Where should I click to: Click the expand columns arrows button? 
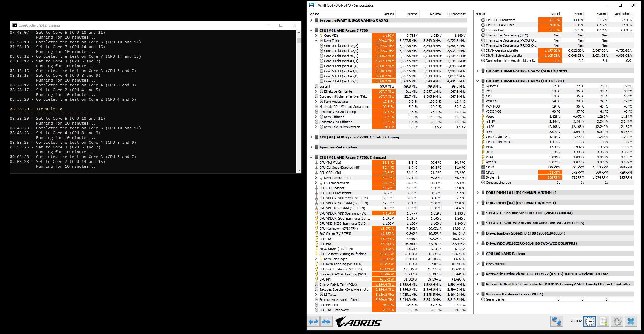313,322
